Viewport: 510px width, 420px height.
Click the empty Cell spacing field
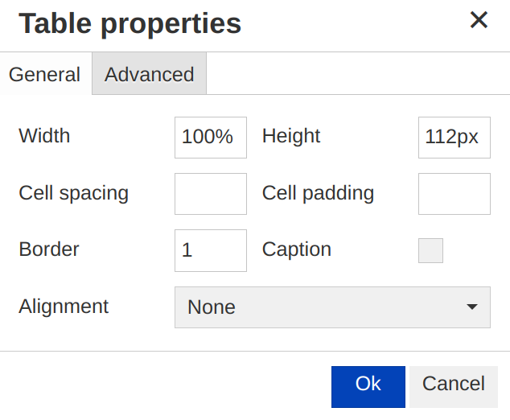[210, 194]
